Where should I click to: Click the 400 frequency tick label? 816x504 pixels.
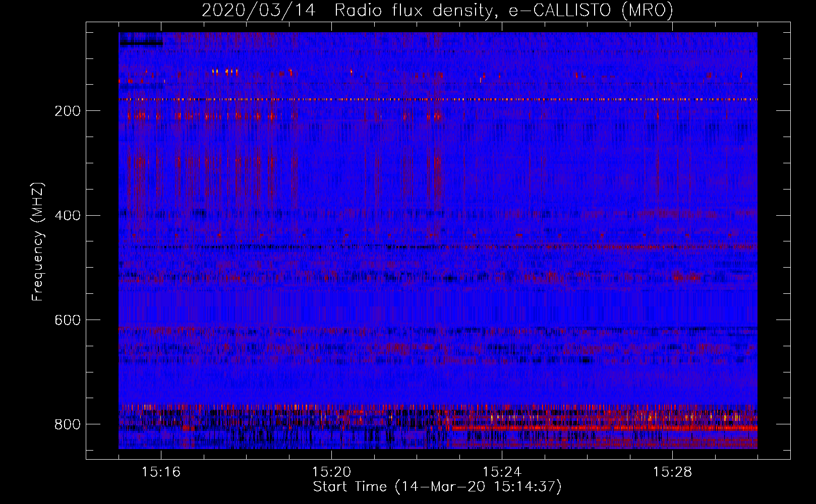pyautogui.click(x=68, y=216)
